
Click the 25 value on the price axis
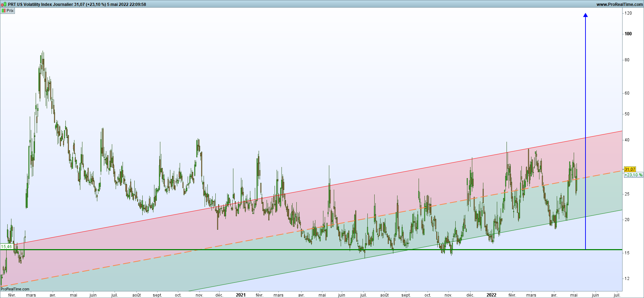click(627, 194)
